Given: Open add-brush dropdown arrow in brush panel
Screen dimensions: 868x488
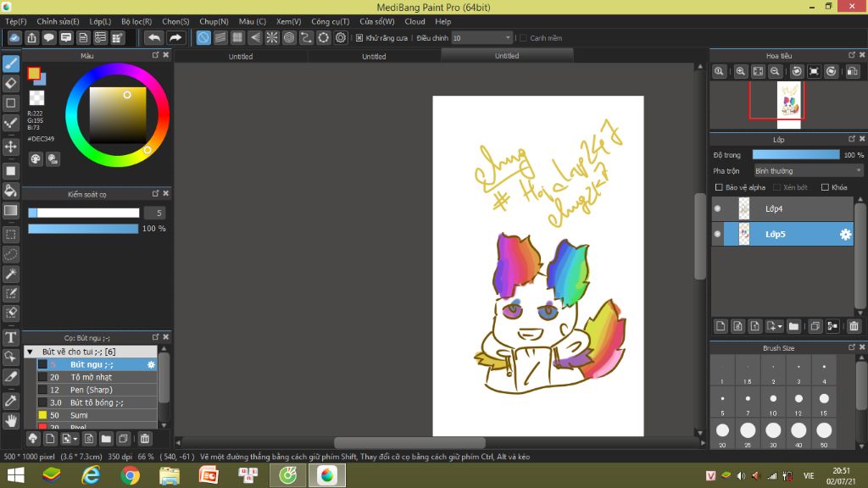Looking at the screenshot, I should [75, 440].
